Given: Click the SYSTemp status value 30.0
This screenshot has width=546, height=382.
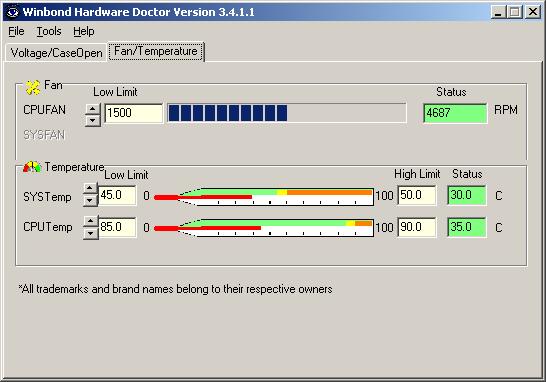Looking at the screenshot, I should click(467, 195).
